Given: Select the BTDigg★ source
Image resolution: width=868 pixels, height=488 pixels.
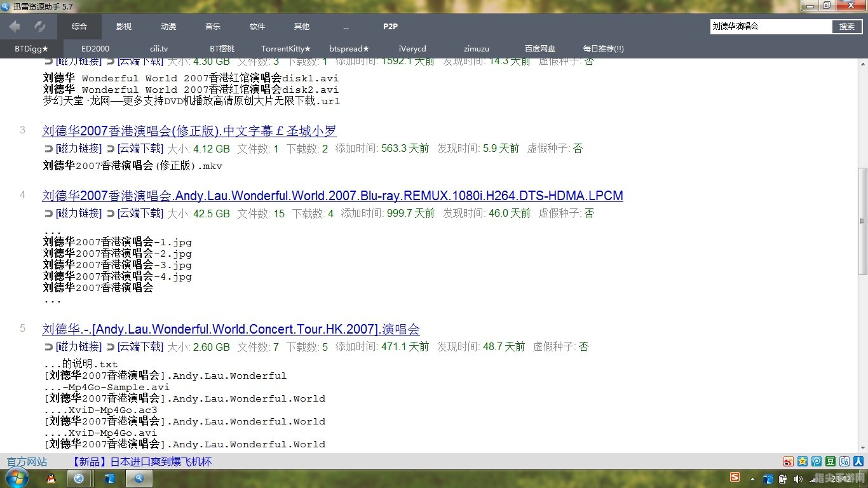Looking at the screenshot, I should pyautogui.click(x=32, y=48).
